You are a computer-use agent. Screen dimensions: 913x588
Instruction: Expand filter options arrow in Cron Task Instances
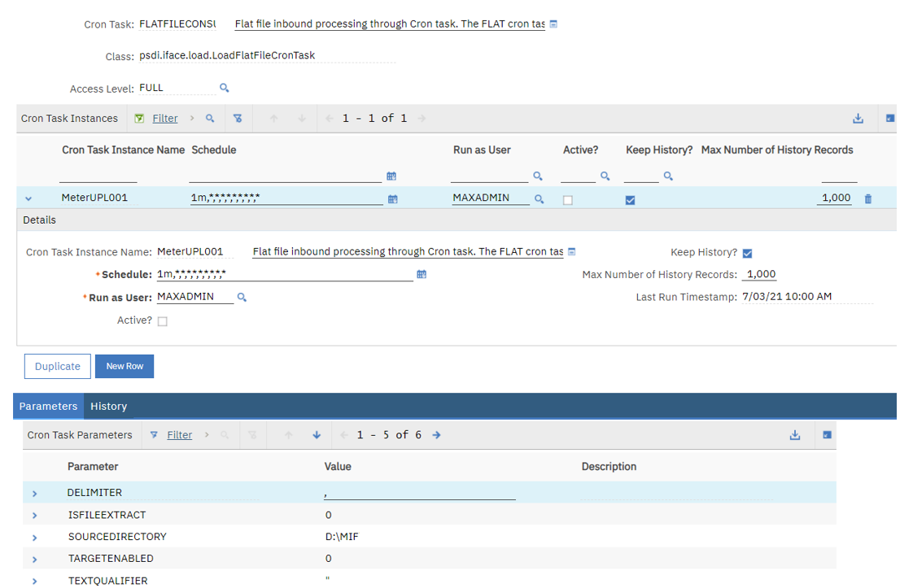point(191,118)
